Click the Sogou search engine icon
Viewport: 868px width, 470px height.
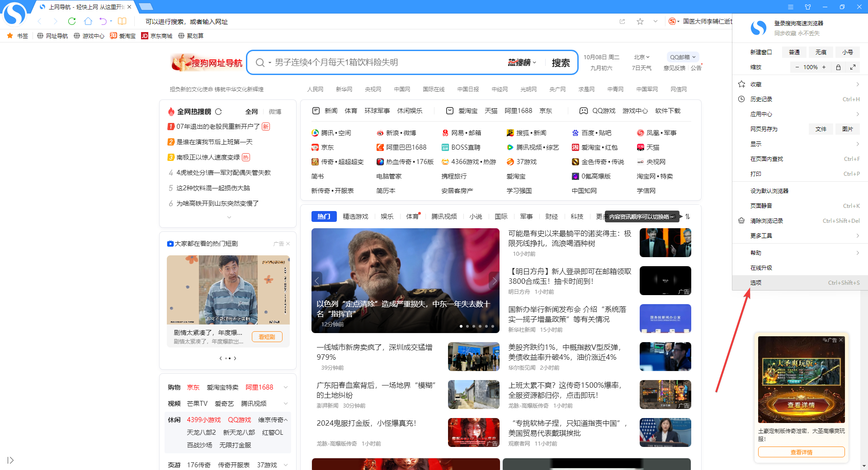point(672,21)
